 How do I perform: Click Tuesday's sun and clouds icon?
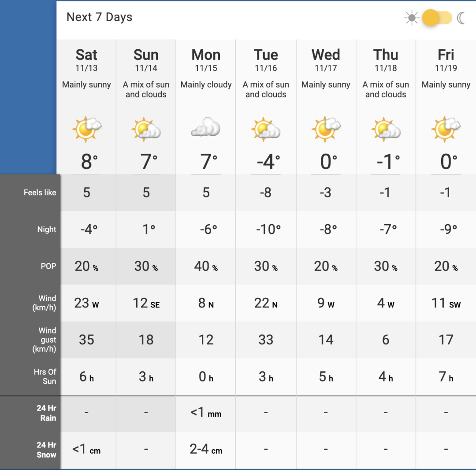tap(266, 129)
